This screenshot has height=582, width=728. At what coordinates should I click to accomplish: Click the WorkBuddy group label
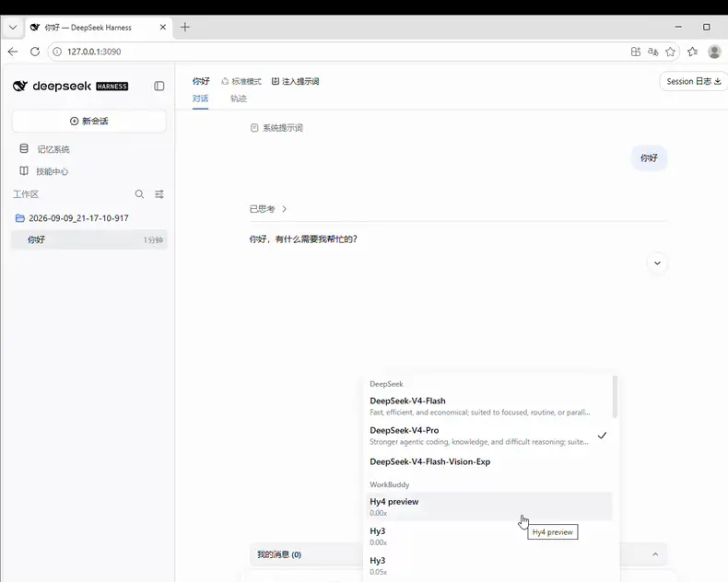(390, 484)
